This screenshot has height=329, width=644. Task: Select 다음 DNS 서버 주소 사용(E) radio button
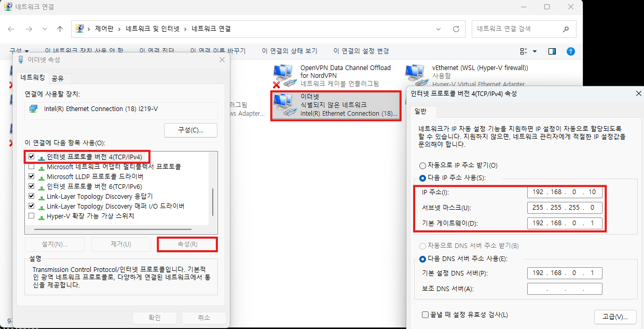(x=422, y=259)
